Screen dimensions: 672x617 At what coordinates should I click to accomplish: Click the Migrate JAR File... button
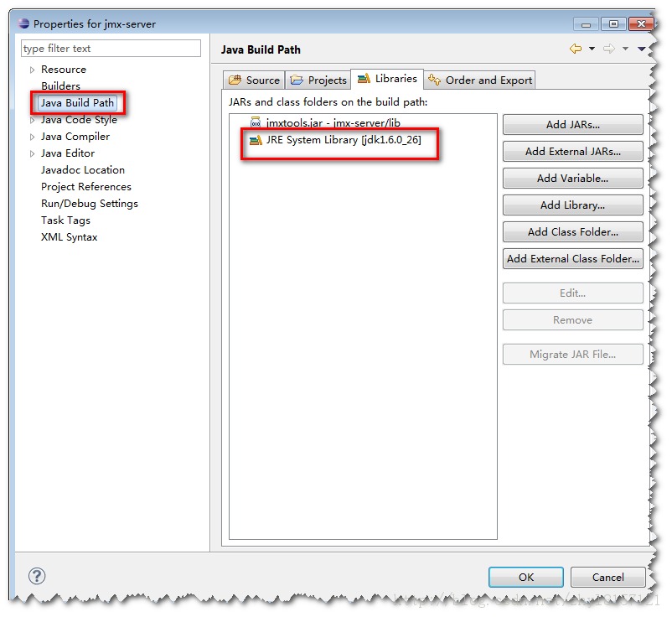coord(572,355)
